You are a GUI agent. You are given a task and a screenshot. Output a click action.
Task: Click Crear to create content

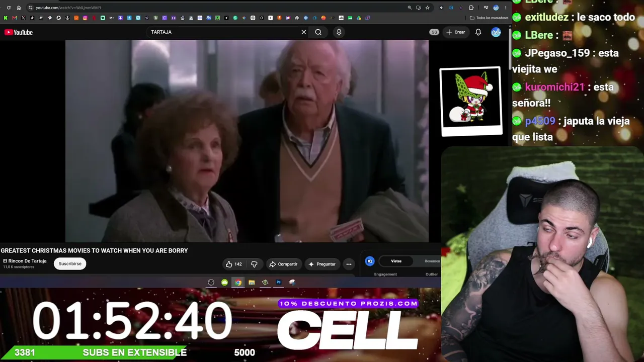(455, 32)
